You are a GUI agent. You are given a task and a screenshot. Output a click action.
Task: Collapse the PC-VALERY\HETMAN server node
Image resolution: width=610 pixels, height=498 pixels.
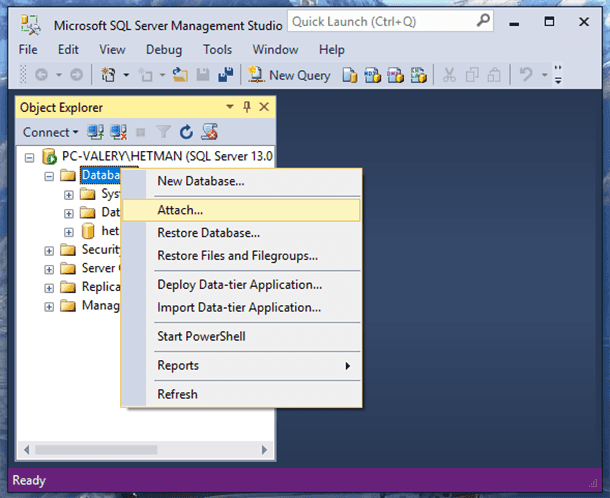pyautogui.click(x=30, y=158)
